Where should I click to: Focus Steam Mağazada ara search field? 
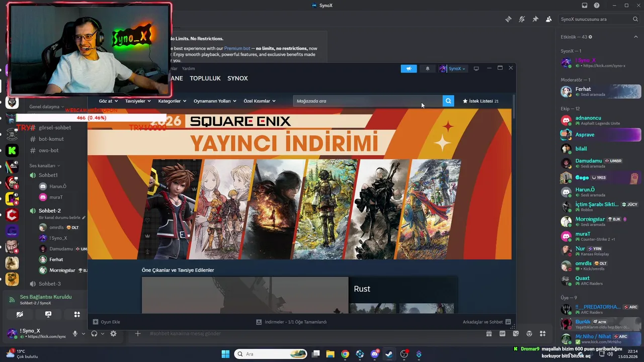pos(367,101)
